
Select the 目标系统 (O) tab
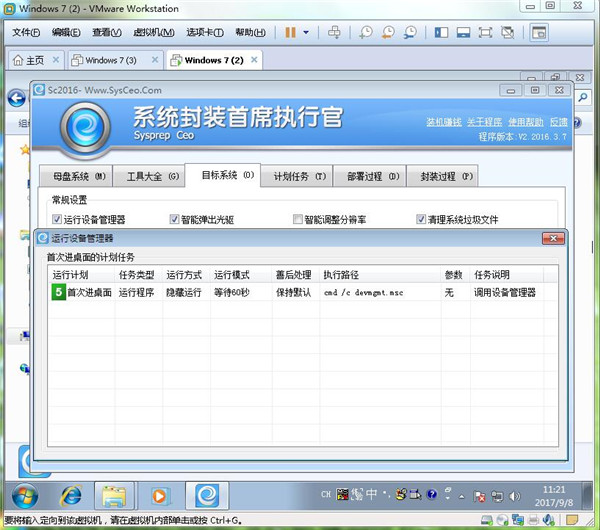(223, 175)
